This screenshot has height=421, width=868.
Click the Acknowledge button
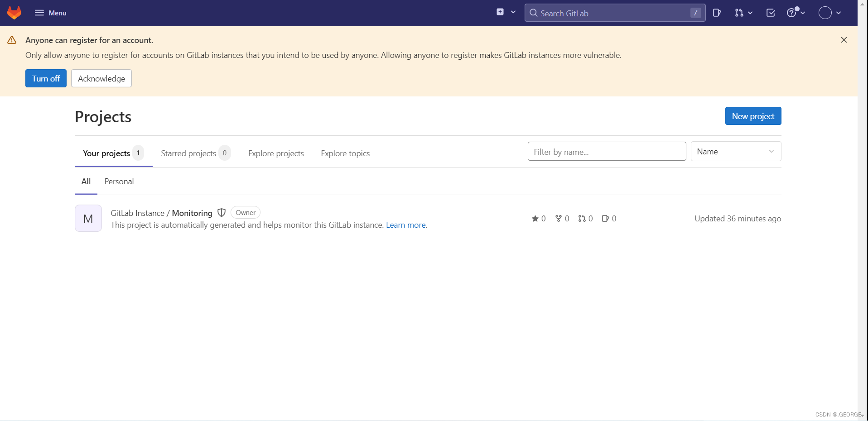point(101,78)
